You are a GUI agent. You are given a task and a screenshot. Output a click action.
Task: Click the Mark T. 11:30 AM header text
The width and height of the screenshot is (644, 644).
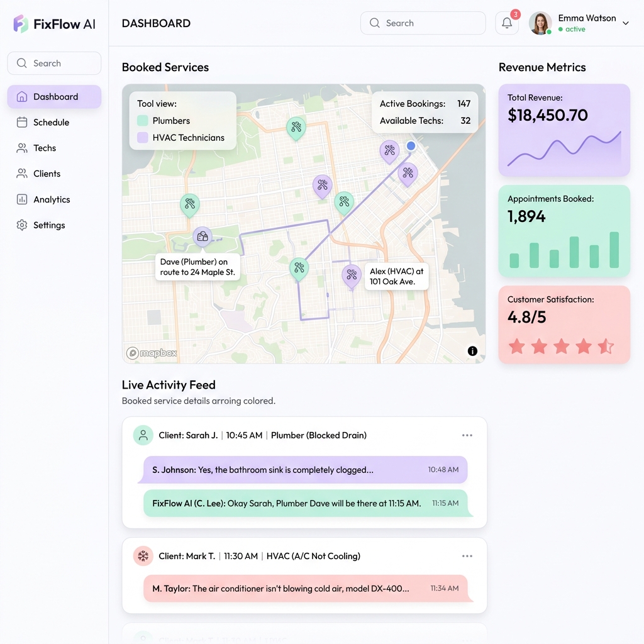(x=259, y=556)
